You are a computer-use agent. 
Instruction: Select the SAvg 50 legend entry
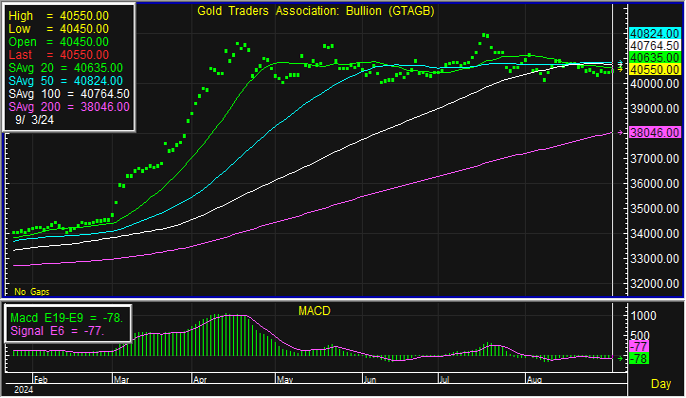pos(66,81)
